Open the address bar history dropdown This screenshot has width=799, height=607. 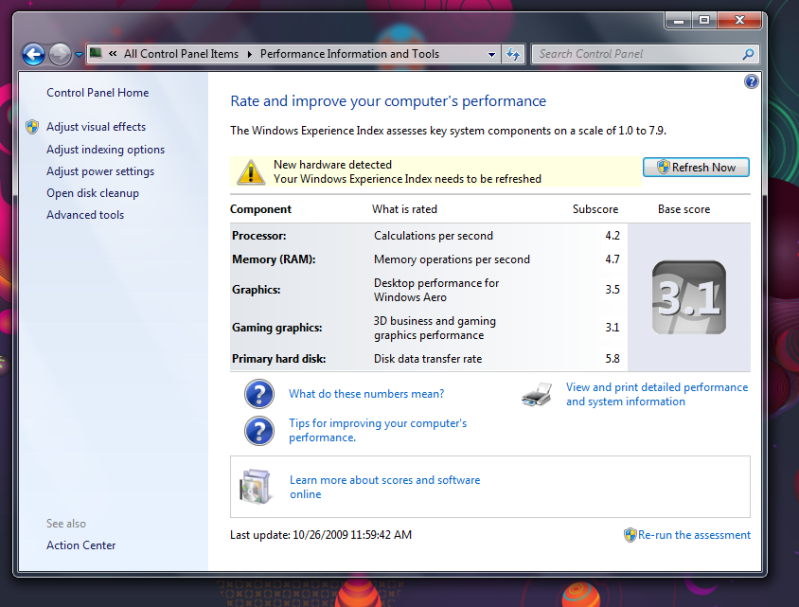[x=491, y=54]
